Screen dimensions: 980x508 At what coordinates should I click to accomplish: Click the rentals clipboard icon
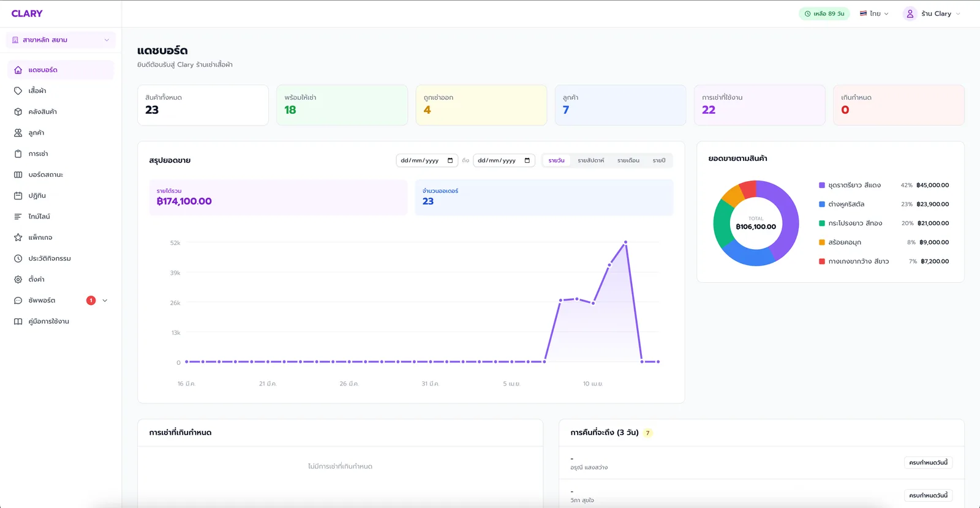pos(18,154)
